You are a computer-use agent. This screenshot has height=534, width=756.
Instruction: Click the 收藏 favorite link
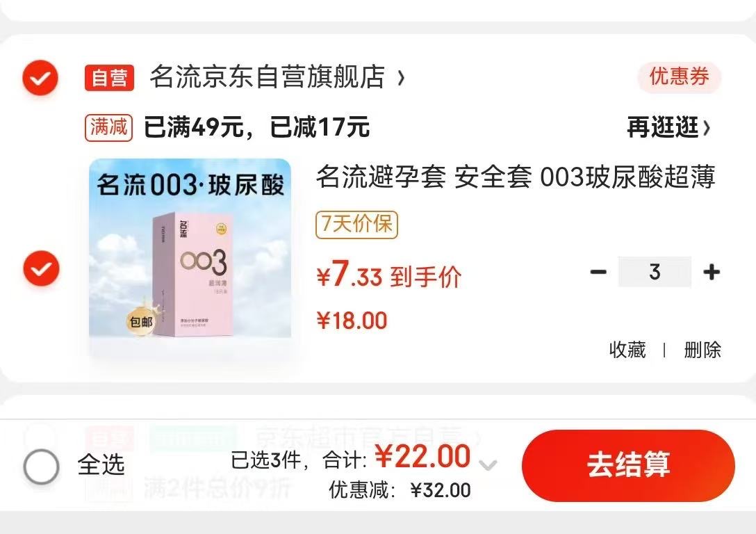pos(627,350)
